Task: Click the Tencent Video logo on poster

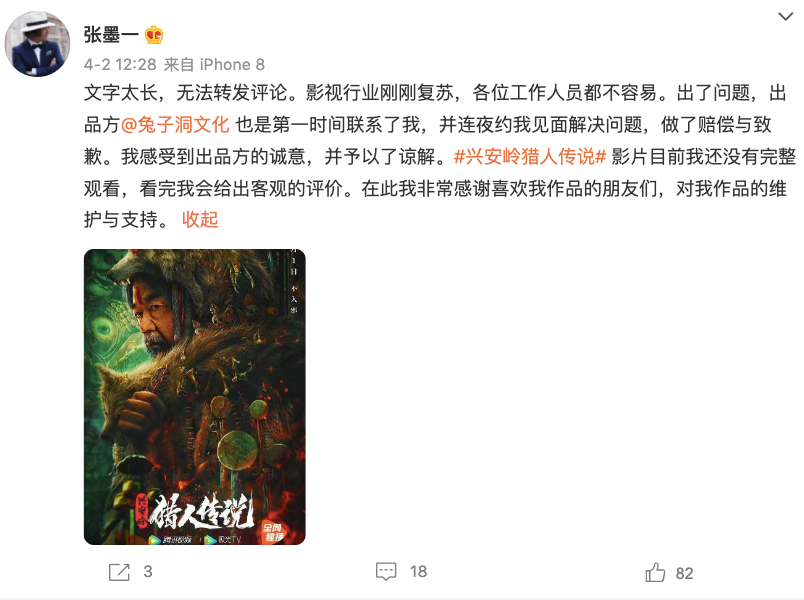Action: 170,539
